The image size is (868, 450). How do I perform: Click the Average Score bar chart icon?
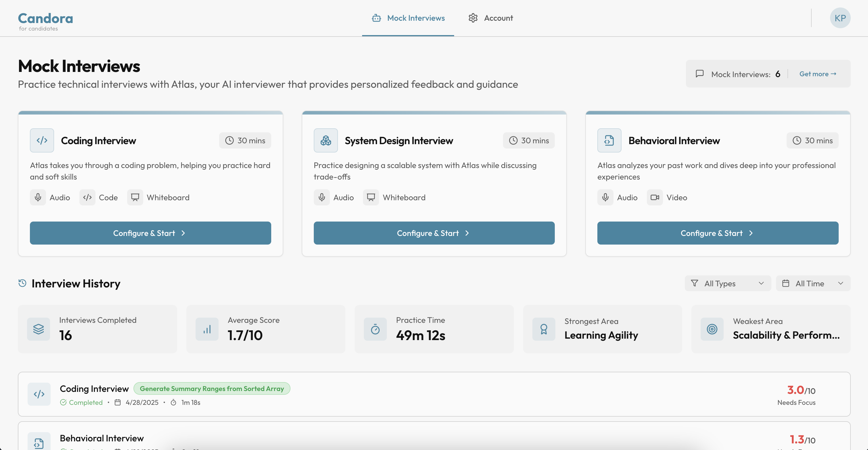pos(207,329)
